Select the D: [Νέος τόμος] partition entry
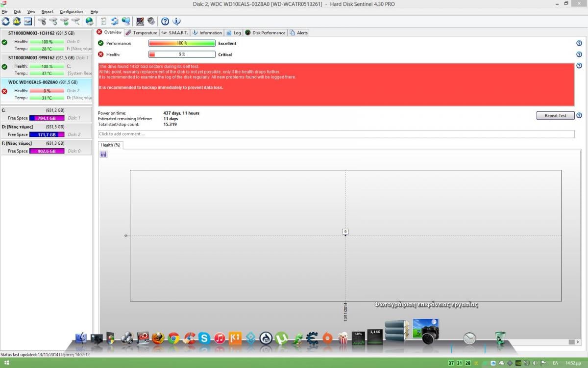 point(46,131)
